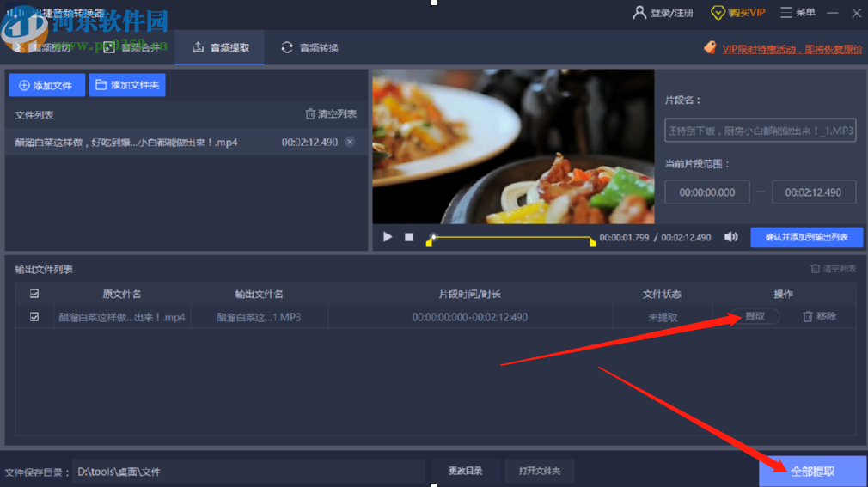This screenshot has width=868, height=487.
Task: Close the application window
Action: click(856, 13)
